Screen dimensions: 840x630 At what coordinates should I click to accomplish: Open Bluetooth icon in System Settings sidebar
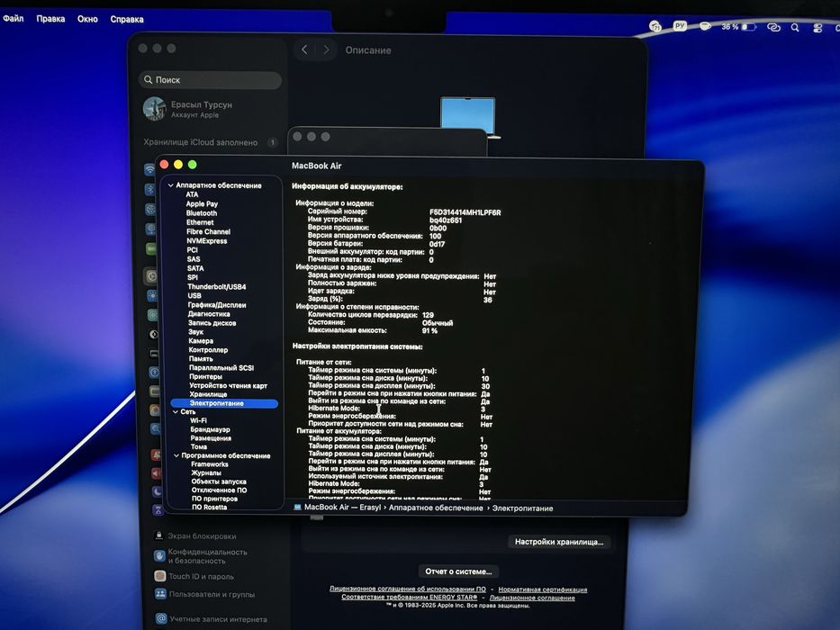(x=150, y=189)
